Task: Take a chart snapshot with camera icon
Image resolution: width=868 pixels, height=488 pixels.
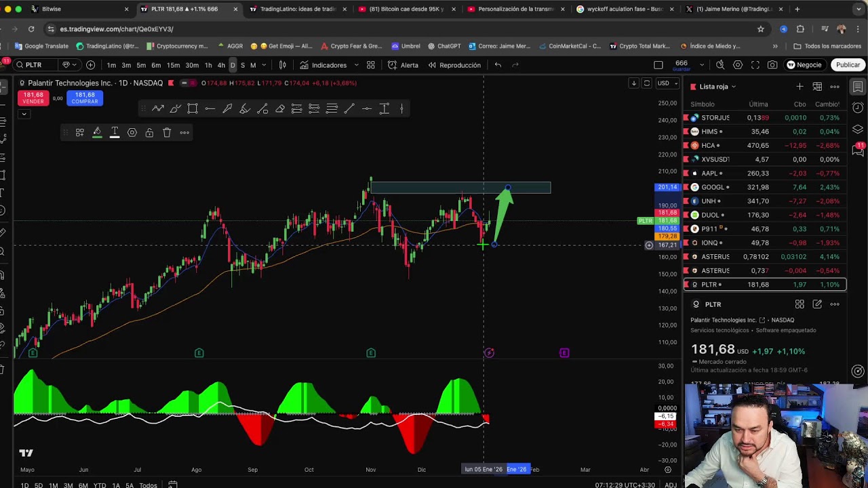Action: tap(772, 65)
